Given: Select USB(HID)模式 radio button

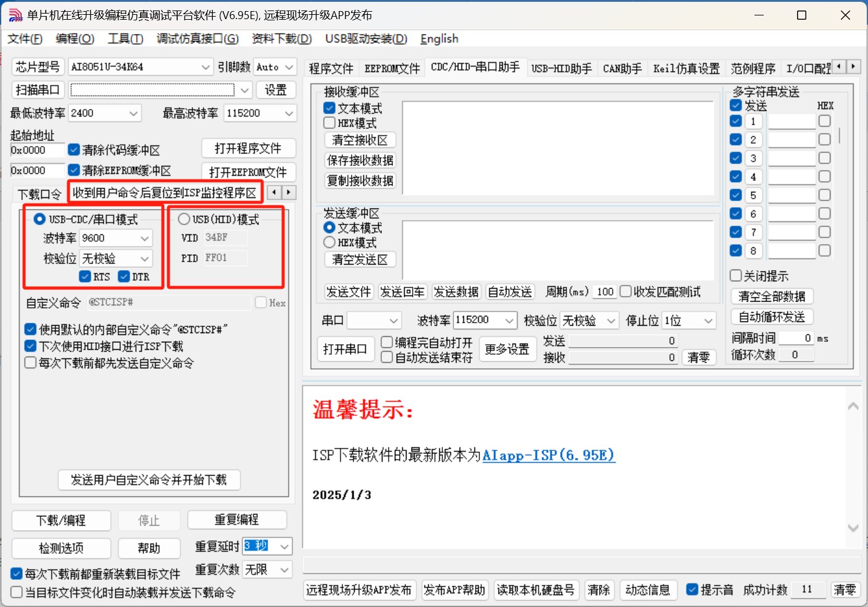Looking at the screenshot, I should pyautogui.click(x=184, y=219).
